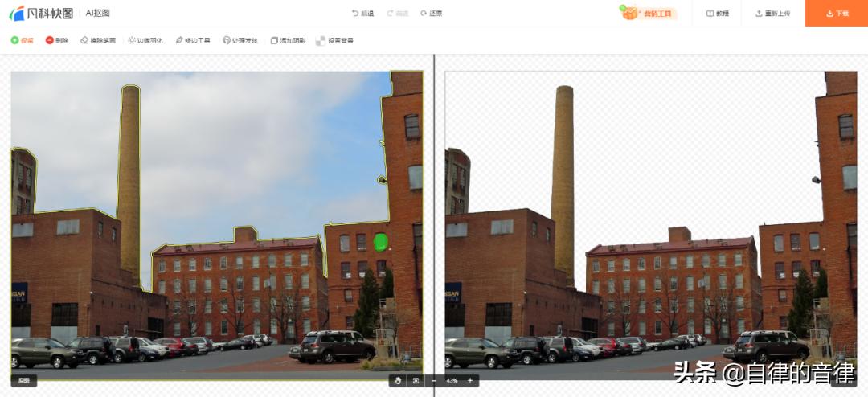This screenshot has width=868, height=397.
Task: Click the 43% zoom level value
Action: click(x=452, y=381)
